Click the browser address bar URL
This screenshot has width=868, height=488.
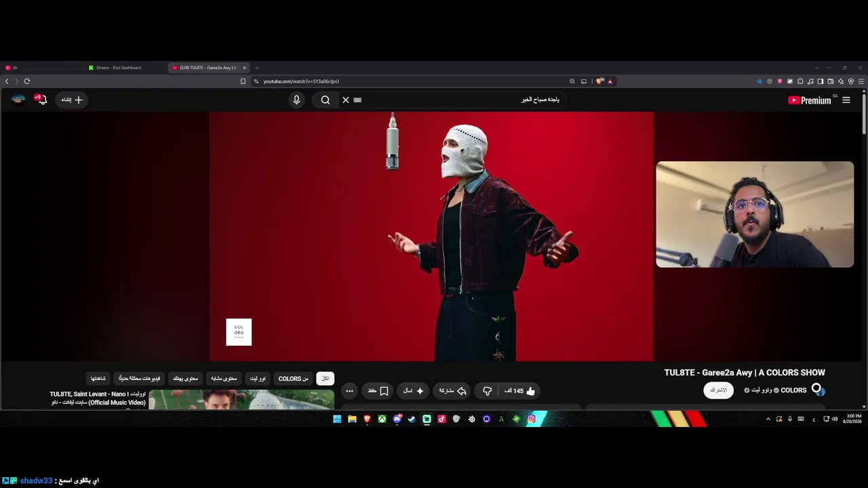[x=301, y=81]
